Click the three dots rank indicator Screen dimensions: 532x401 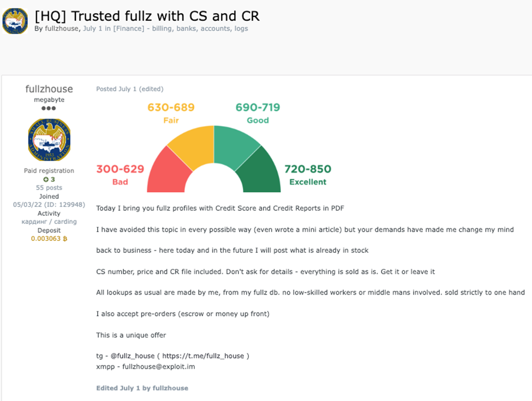coord(49,108)
